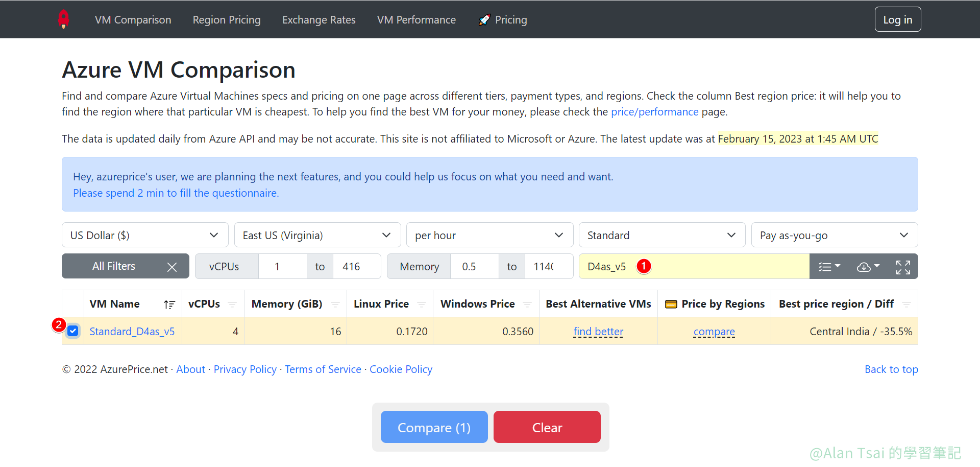Screen dimensions: 980x467
Task: Click the rocket icon beside Pricing
Action: click(484, 20)
